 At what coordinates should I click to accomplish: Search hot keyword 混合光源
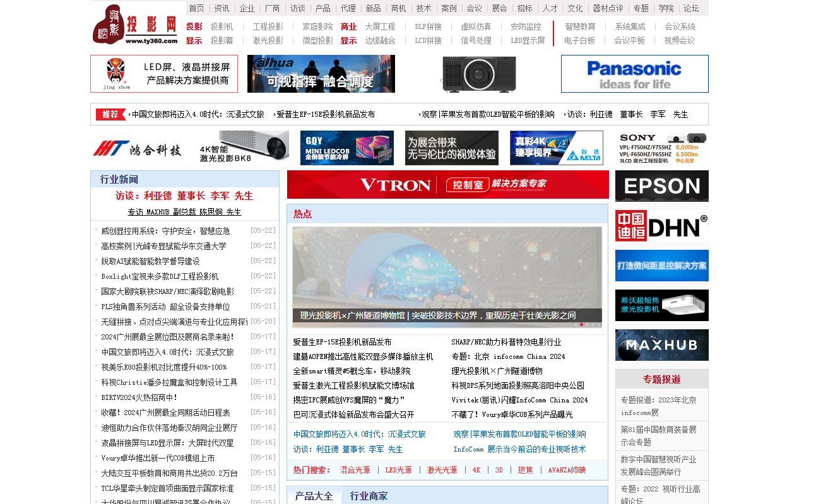click(355, 470)
